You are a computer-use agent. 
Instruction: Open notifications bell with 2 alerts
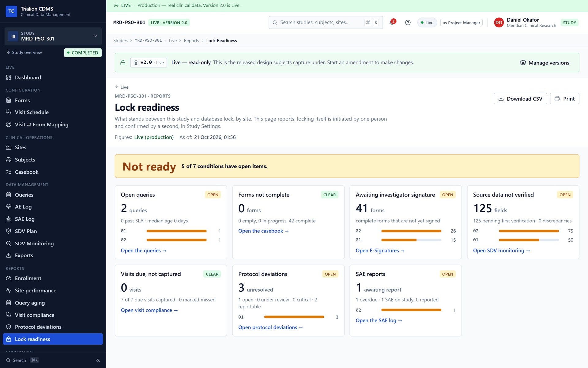click(x=392, y=22)
